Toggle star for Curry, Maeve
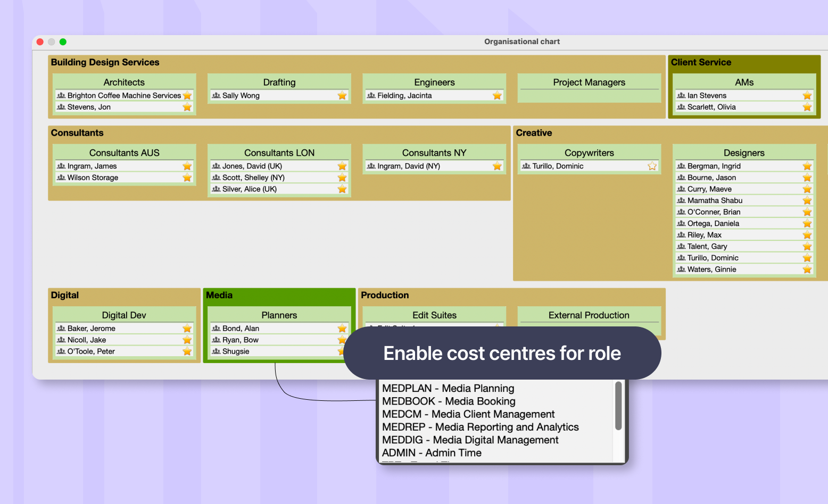 807,189
